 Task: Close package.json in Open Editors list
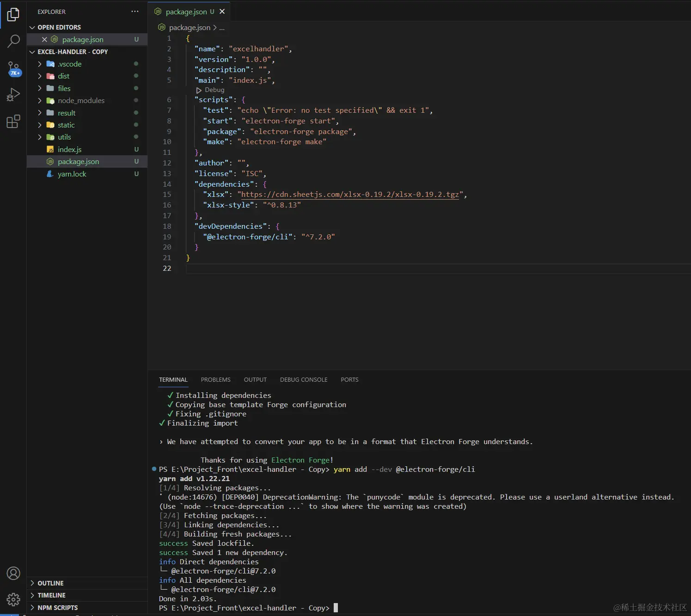tap(44, 40)
